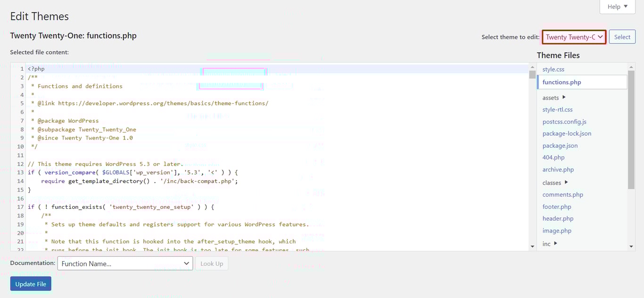Open the package.json file
The image size is (644, 298).
[x=559, y=145]
